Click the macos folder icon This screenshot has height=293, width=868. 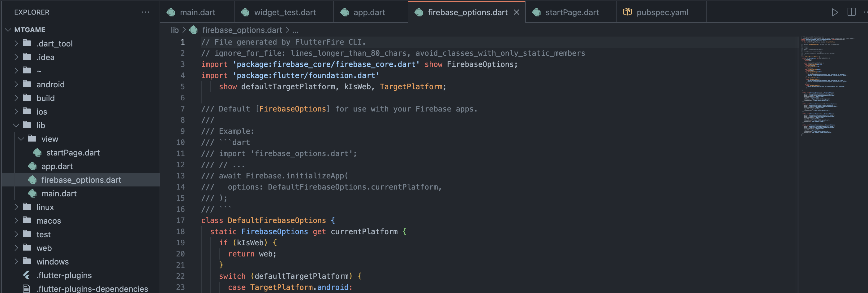click(27, 221)
